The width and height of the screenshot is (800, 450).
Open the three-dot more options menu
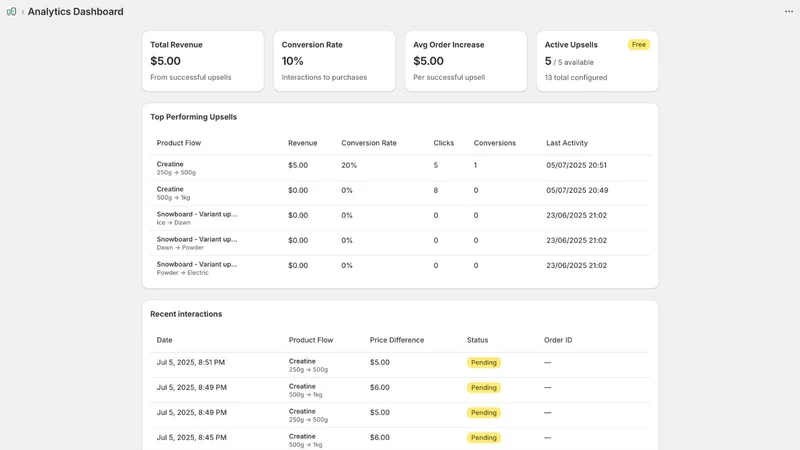[789, 11]
